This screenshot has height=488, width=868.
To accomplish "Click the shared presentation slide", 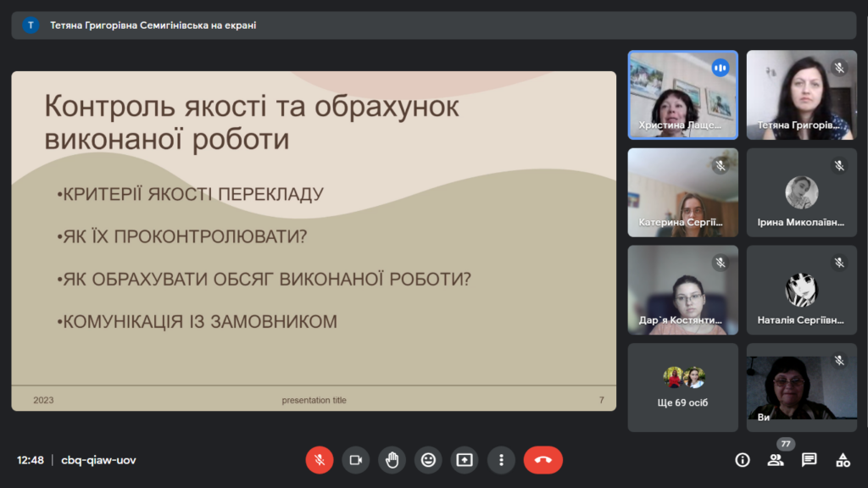I will pos(314,241).
